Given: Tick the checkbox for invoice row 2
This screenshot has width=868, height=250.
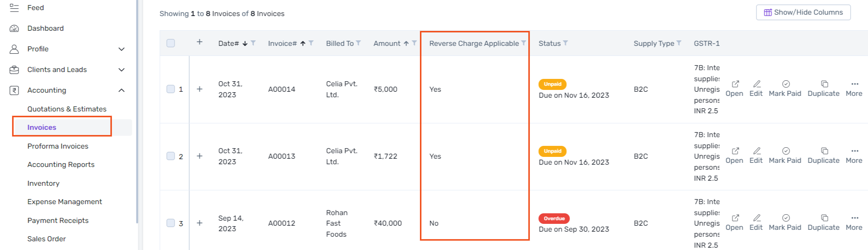Looking at the screenshot, I should pos(171,156).
